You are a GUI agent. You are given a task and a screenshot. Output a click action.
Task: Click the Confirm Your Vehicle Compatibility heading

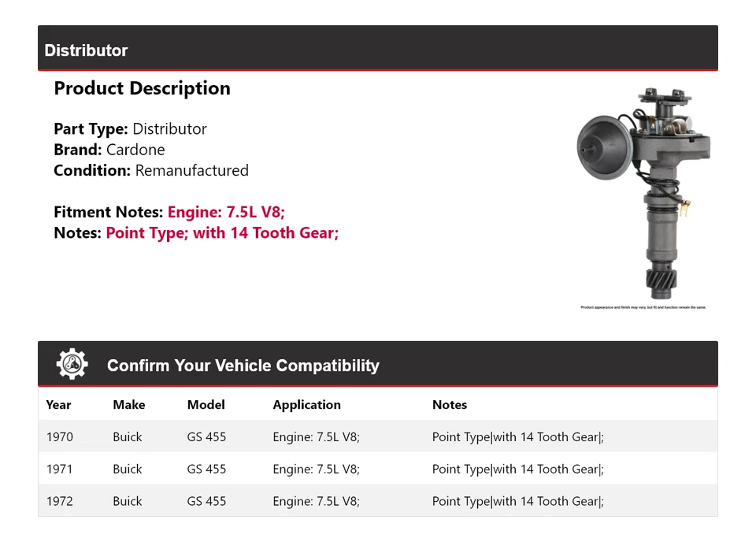point(243,366)
